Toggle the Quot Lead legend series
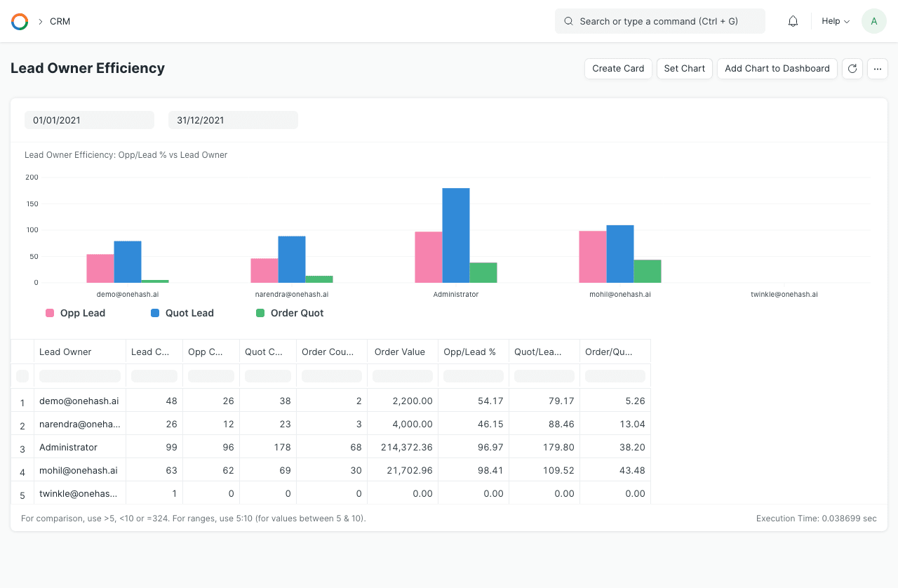 click(182, 313)
